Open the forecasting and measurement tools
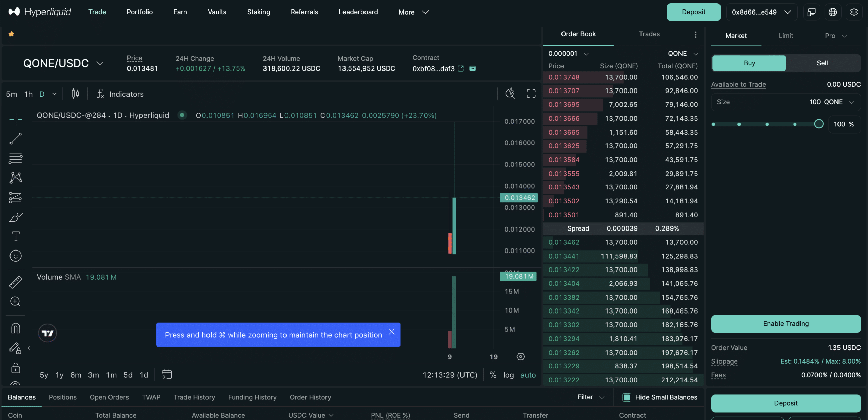 pyautogui.click(x=16, y=197)
